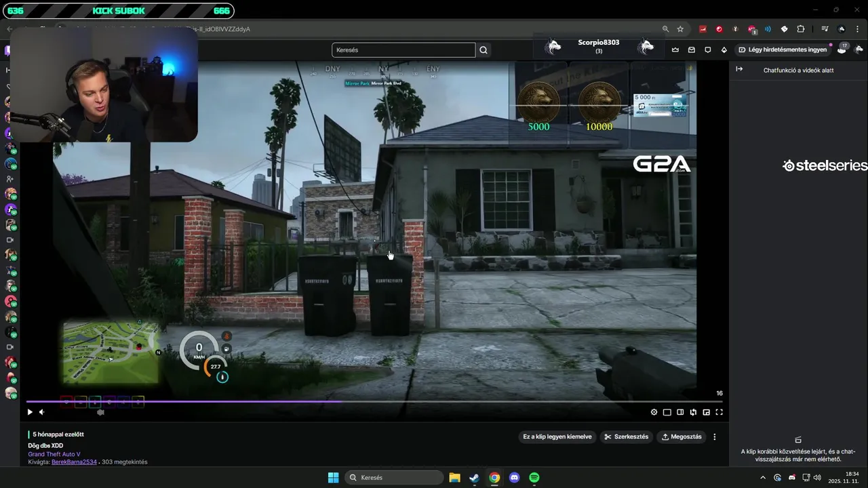Open the Prime crown icon
Viewport: 868px width, 488px height.
pos(675,50)
